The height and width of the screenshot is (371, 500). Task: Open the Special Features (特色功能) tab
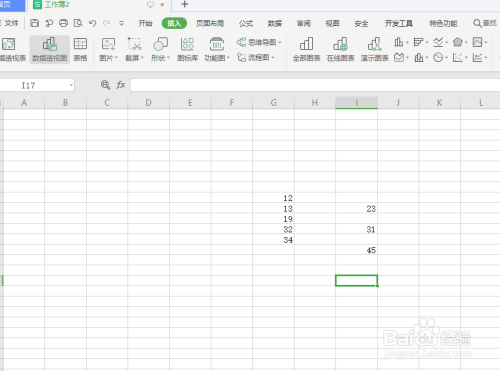[x=443, y=23]
